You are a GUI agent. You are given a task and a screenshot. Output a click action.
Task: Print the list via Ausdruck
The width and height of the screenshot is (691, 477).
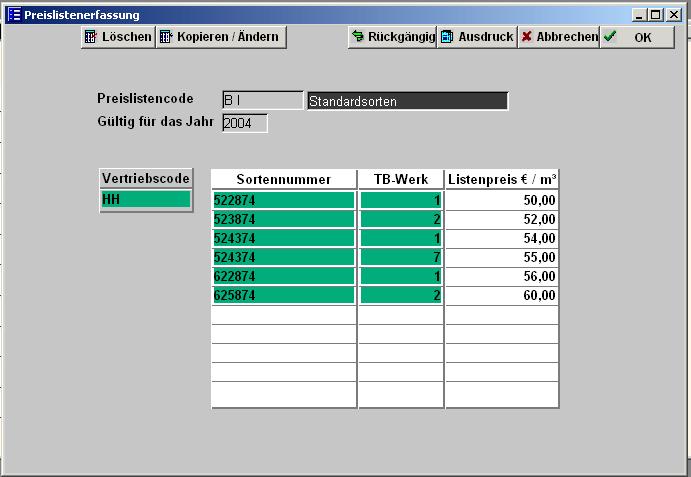point(477,37)
